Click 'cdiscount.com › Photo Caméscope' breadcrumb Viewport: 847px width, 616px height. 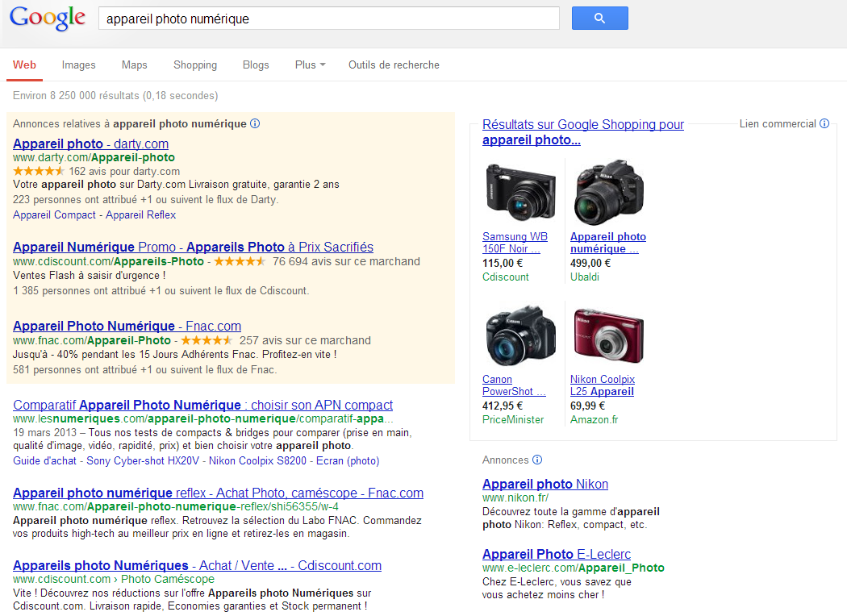pos(114,579)
